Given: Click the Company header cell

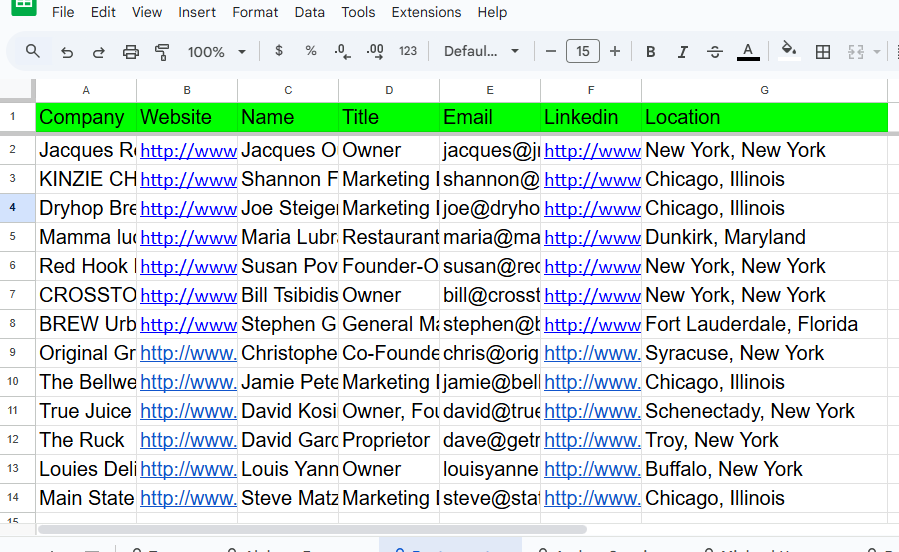Looking at the screenshot, I should click(86, 117).
